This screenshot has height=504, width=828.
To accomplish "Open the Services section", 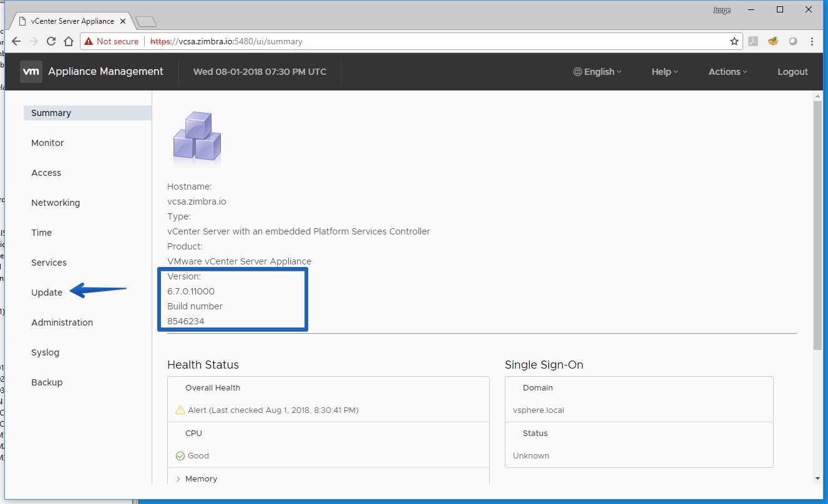I will (x=49, y=263).
